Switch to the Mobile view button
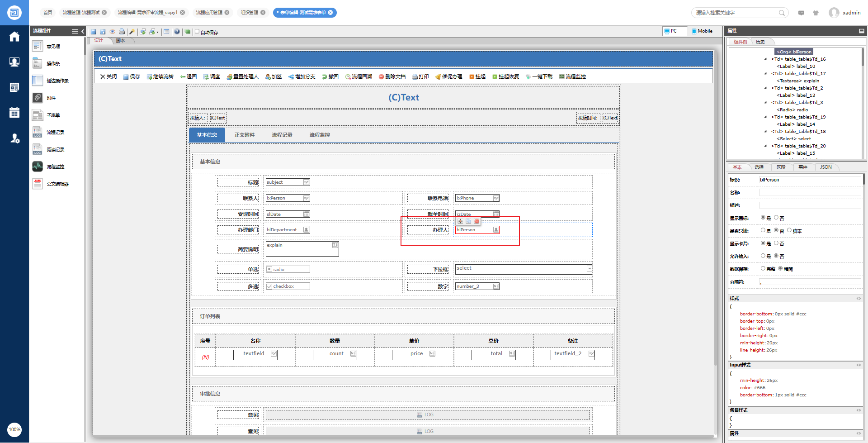This screenshot has width=868, height=443. 702,31
